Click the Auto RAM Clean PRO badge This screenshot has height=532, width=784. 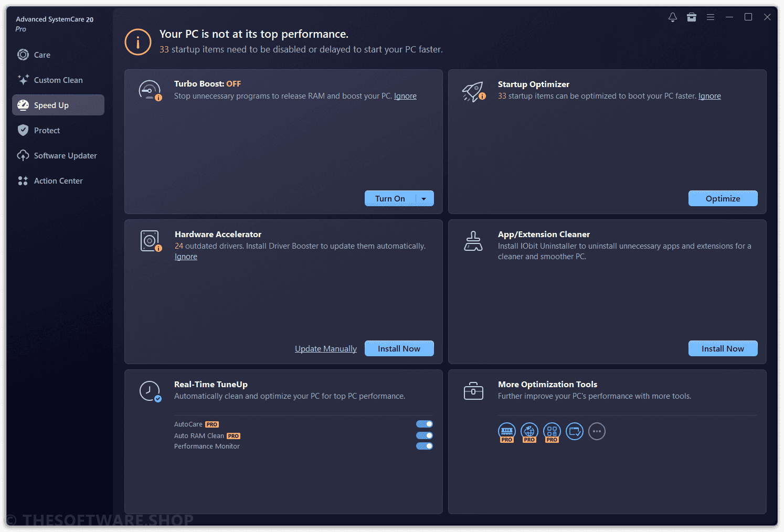pos(234,436)
